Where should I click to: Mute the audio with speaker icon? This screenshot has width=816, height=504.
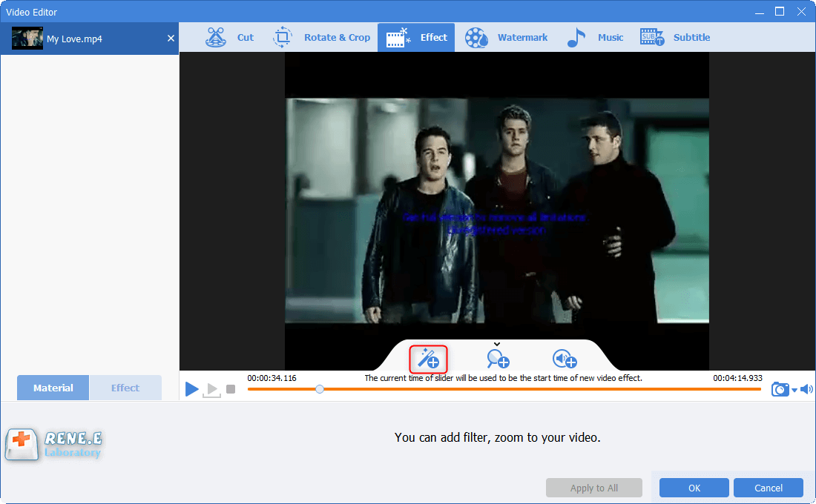(806, 389)
